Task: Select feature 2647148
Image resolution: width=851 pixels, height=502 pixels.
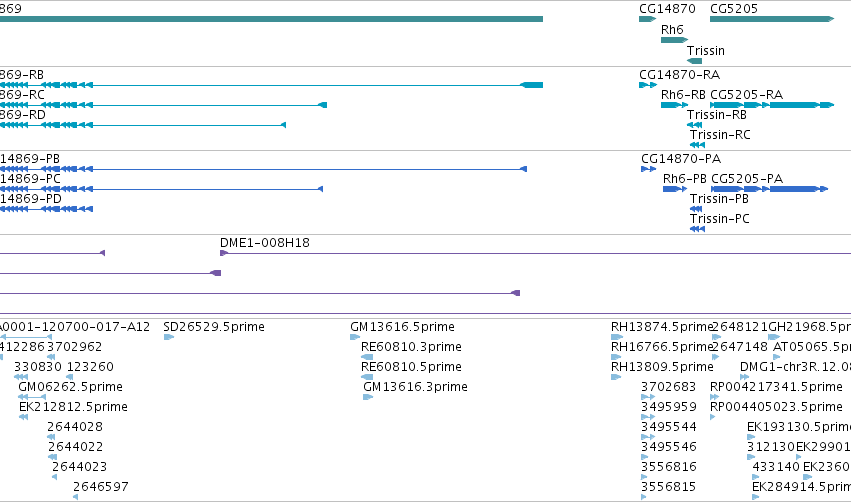Action: tap(716, 357)
